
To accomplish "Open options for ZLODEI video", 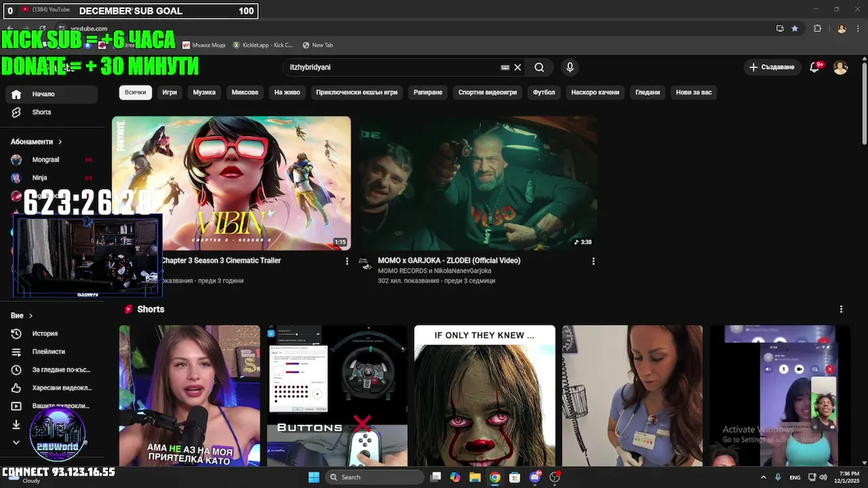I will click(x=593, y=261).
